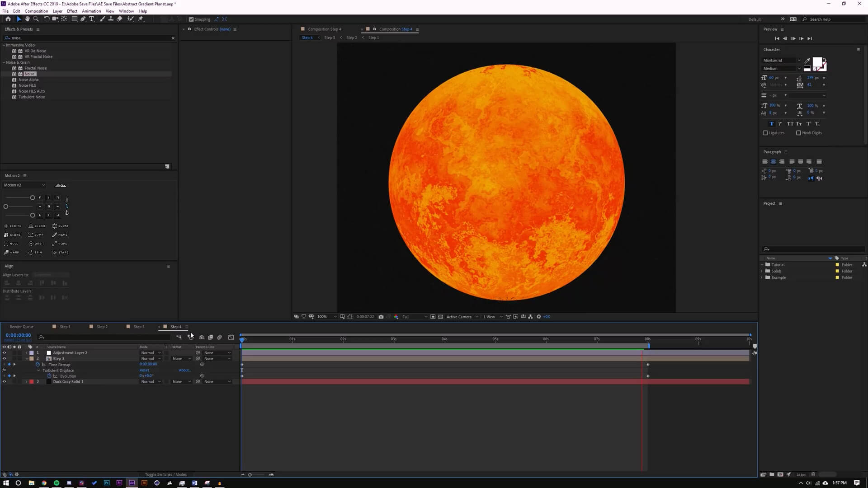This screenshot has width=868, height=488.
Task: Open the timeline Graph Editor icon
Action: point(231,337)
